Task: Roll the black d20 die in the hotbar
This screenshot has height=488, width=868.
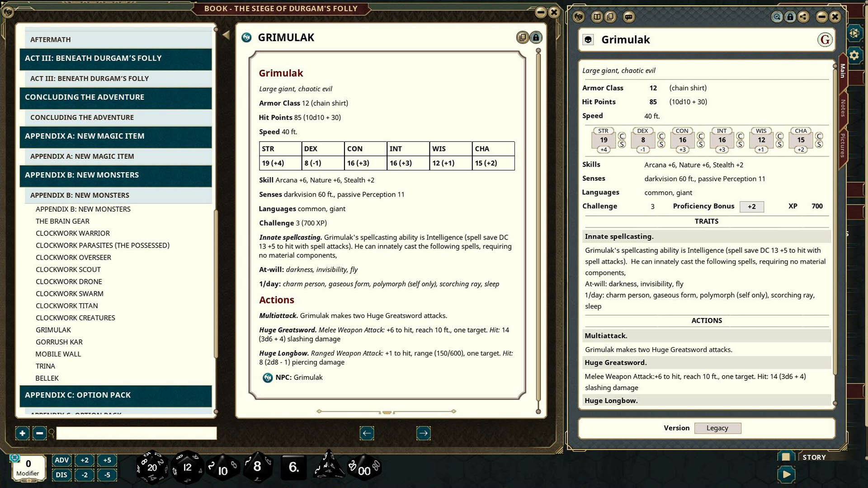Action: tap(151, 467)
